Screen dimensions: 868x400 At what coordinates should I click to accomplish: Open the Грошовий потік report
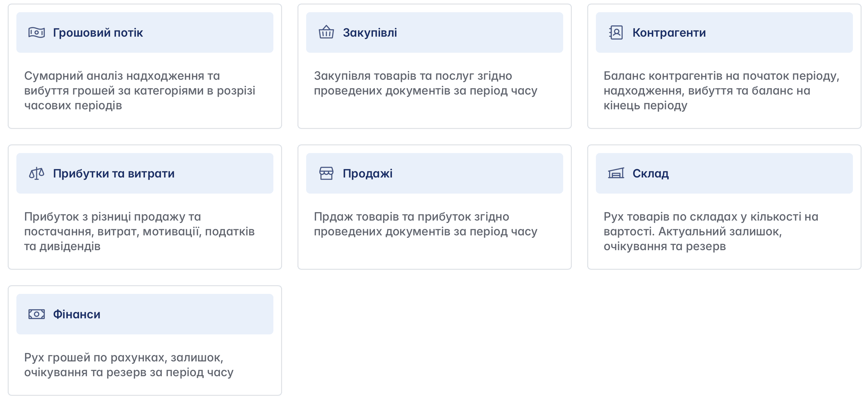[x=98, y=33]
